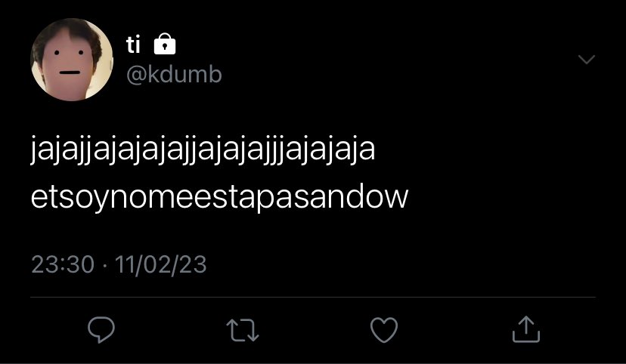Select the "etsoynomeestapasandow" text line

point(219,197)
